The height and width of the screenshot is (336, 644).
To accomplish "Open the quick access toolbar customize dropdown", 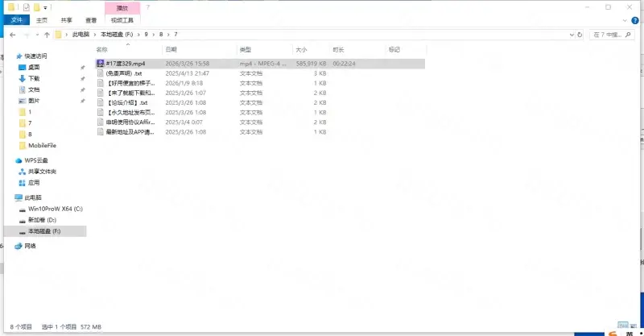I will point(45,6).
